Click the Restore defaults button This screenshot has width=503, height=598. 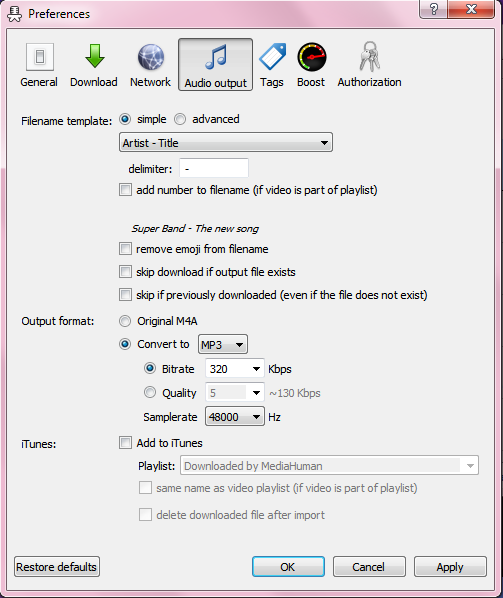point(57,567)
